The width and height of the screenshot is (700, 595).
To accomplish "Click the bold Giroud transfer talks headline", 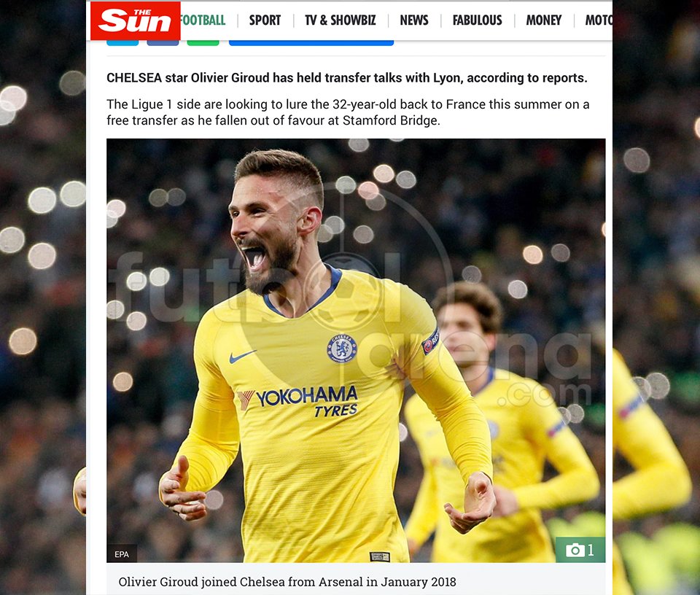I will point(347,78).
